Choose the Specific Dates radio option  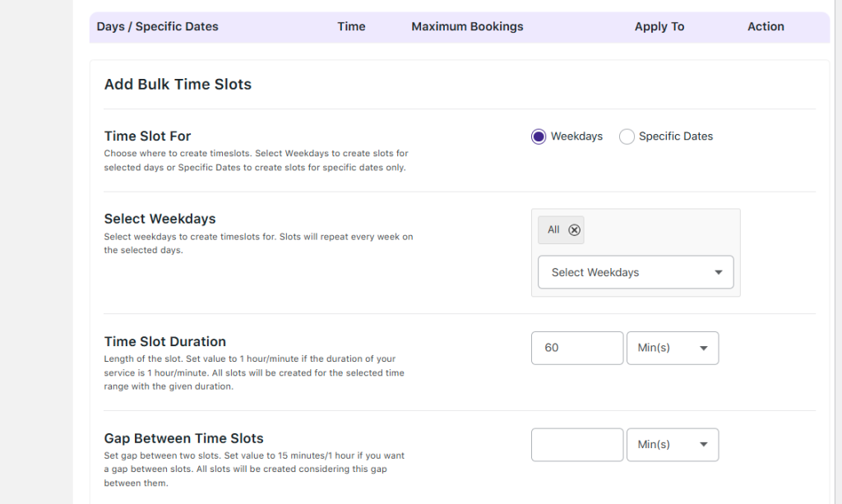click(x=627, y=136)
